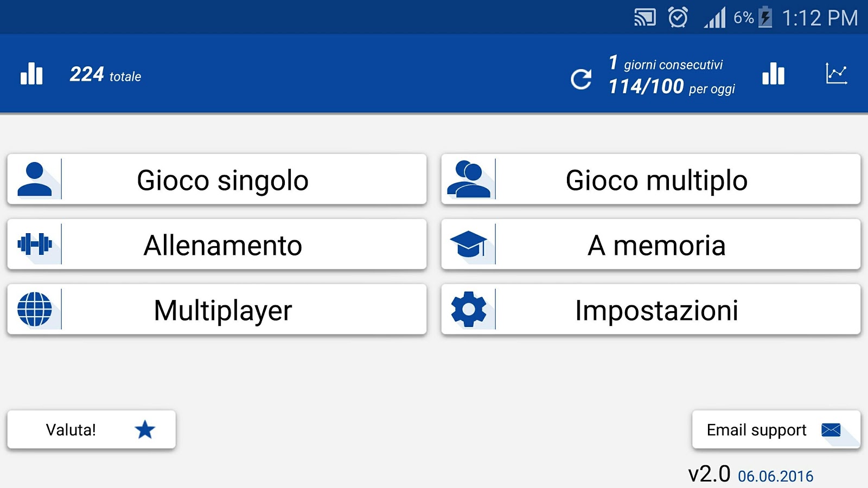
Task: Start Gioco singolo mode
Action: click(x=217, y=179)
